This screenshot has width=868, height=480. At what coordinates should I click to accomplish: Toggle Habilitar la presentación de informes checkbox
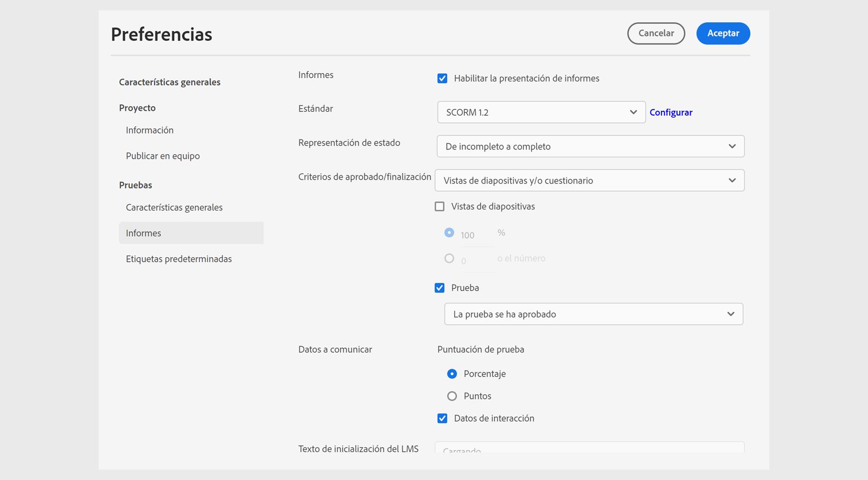coord(443,79)
